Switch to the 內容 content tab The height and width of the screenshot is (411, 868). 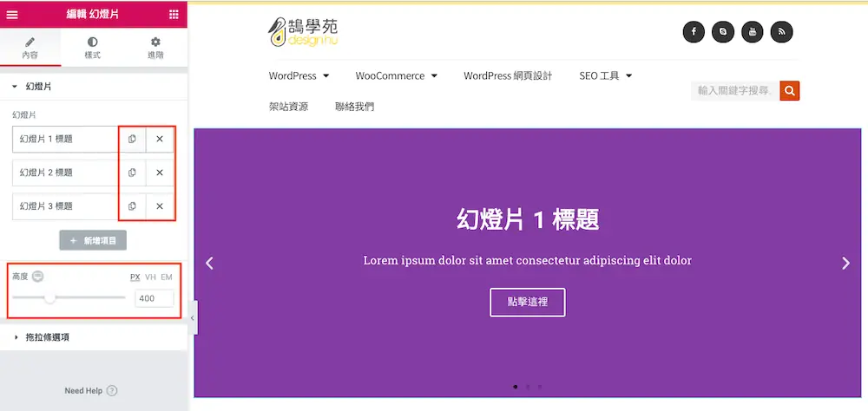pos(30,49)
